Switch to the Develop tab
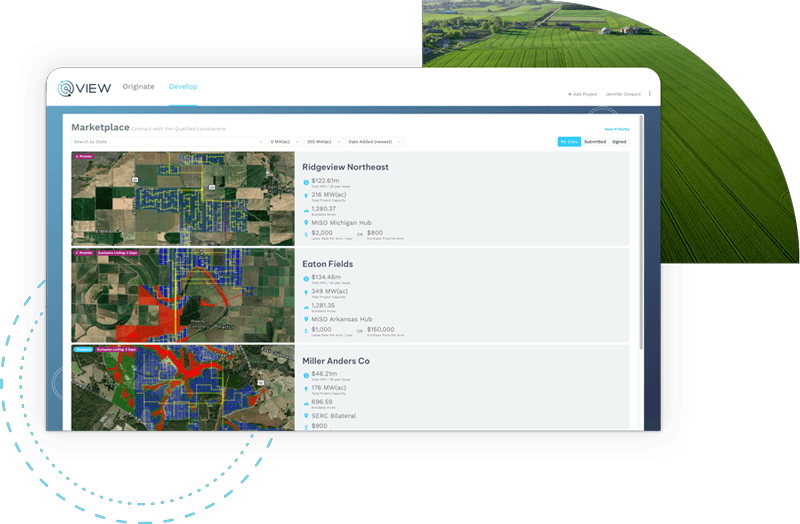The width and height of the screenshot is (800, 524). (183, 87)
